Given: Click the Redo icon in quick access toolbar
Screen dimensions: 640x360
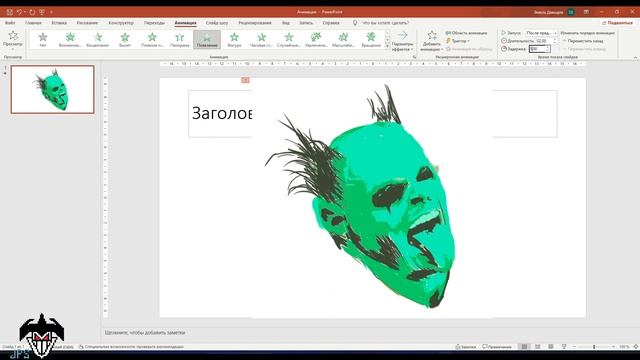Looking at the screenshot, I should pyautogui.click(x=32, y=12).
